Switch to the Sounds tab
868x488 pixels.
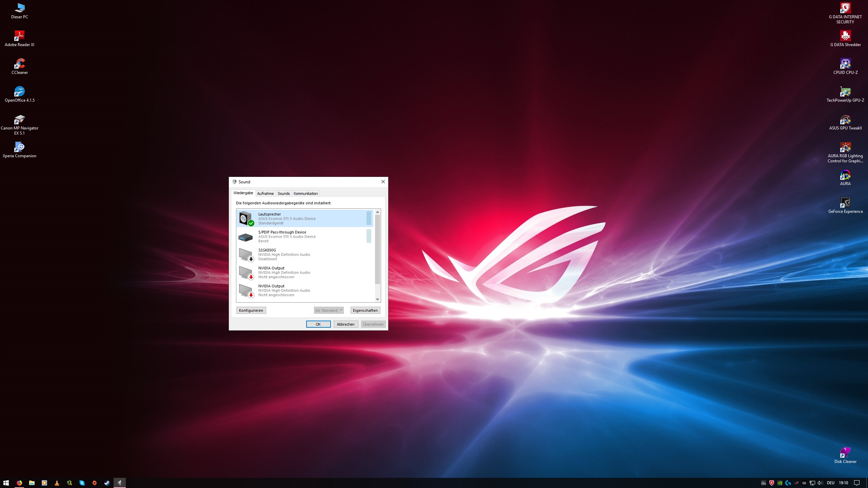click(283, 194)
